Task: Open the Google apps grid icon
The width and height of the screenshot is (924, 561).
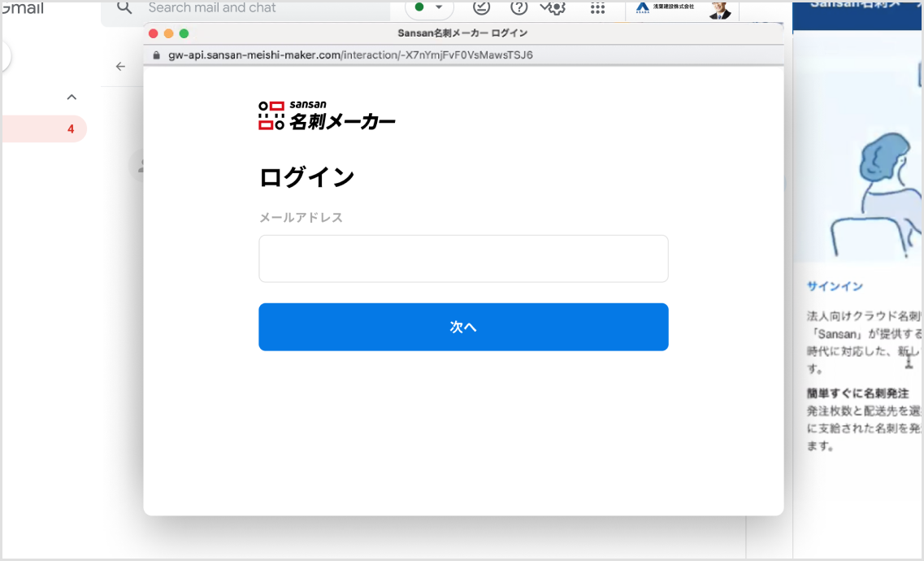Action: (597, 7)
